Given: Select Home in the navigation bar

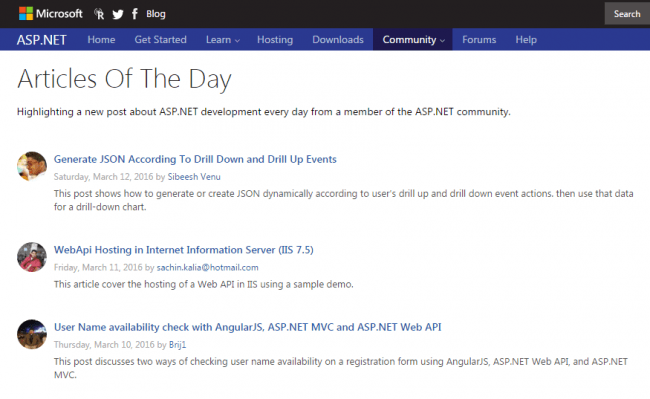Looking at the screenshot, I should click(x=101, y=40).
